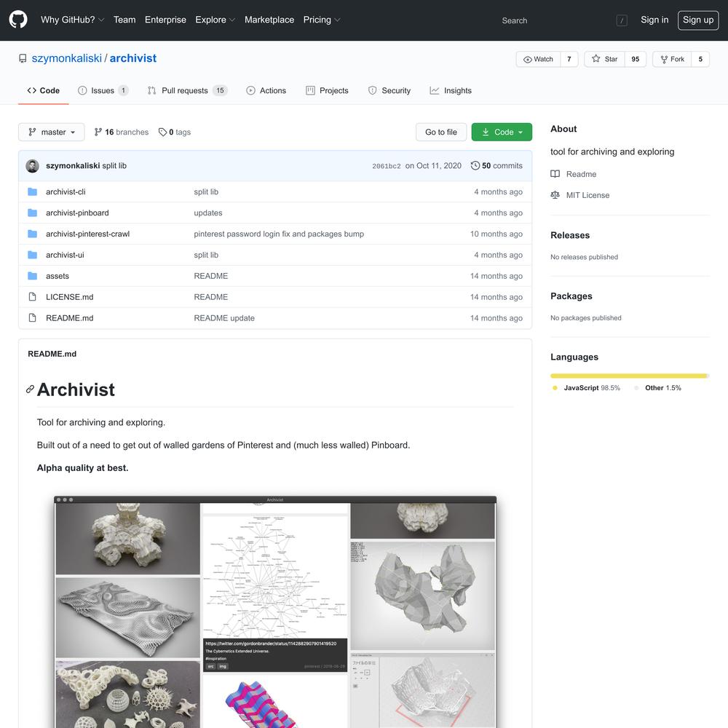Click the folder icon for archivist-pinboard
This screenshot has height=728, width=728.
pyautogui.click(x=32, y=213)
